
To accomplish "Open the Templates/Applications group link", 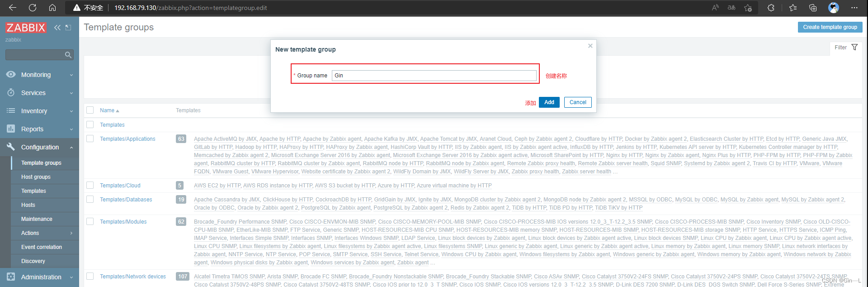I will coord(127,139).
